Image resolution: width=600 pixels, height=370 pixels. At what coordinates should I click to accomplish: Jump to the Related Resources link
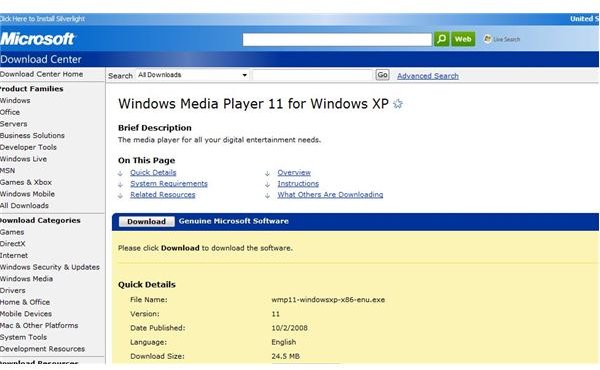[163, 195]
